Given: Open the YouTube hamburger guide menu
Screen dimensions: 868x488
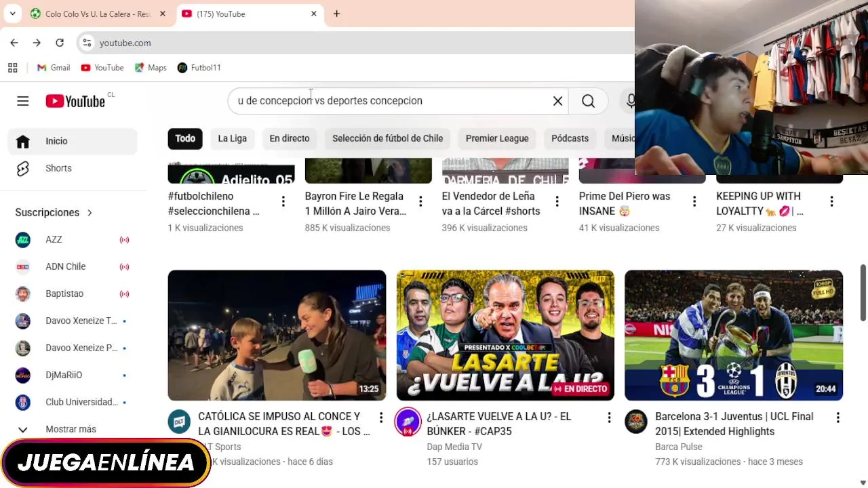Looking at the screenshot, I should [x=23, y=101].
